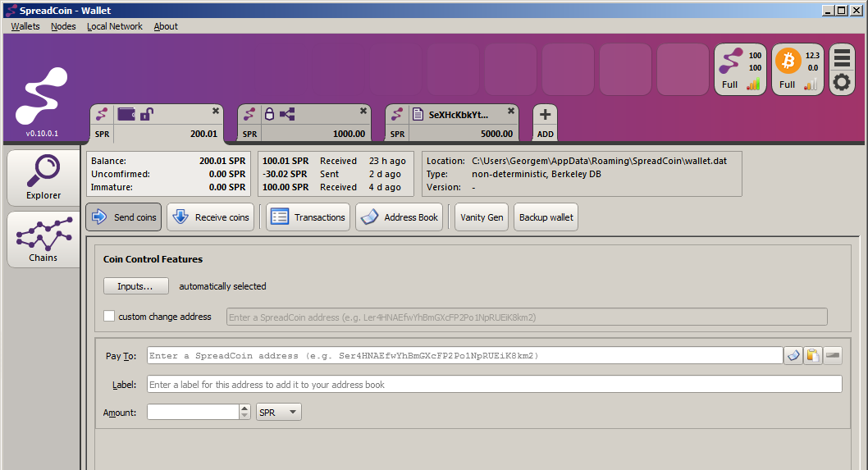Select the Send coins button
Screen dimensions: 868x470
pos(123,217)
